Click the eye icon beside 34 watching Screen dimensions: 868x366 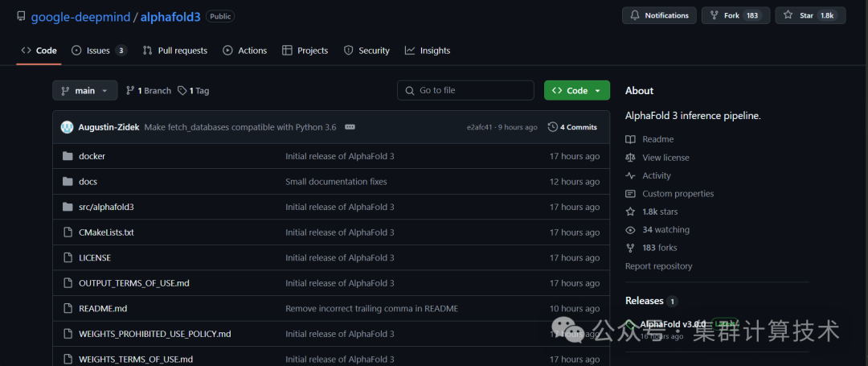(630, 230)
